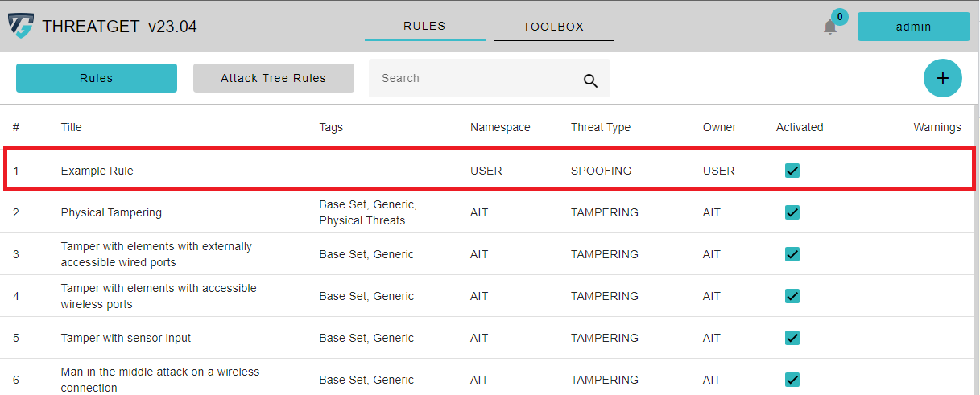
Task: Select the Rules button
Action: point(97,78)
